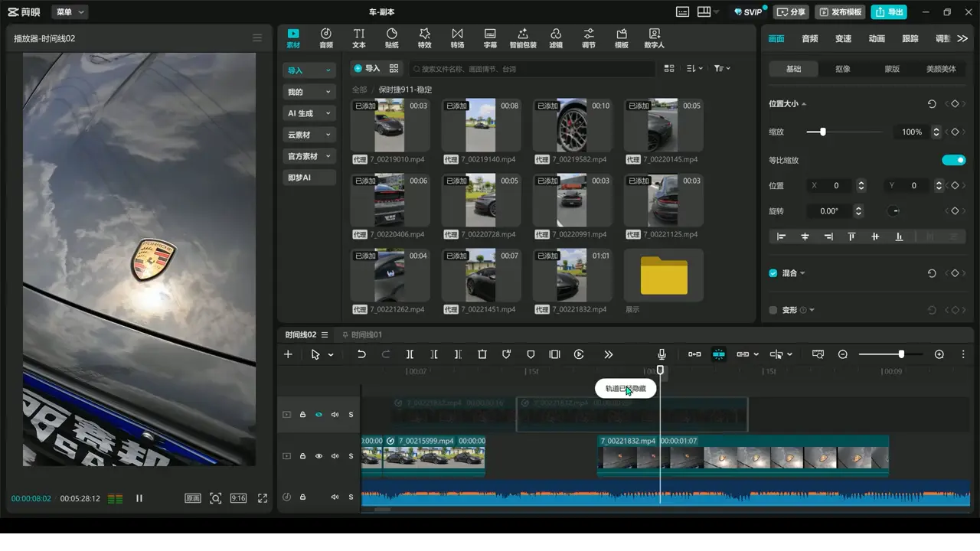Viewport: 980px width, 551px height.
Task: Toggle the 等比缩放 switch off
Action: point(953,160)
